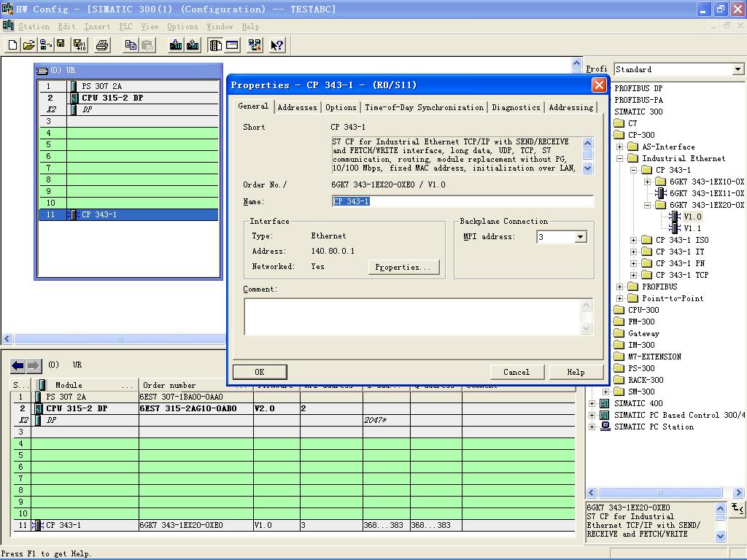Open the Standard profile dropdown in catalog
747x560 pixels.
738,69
